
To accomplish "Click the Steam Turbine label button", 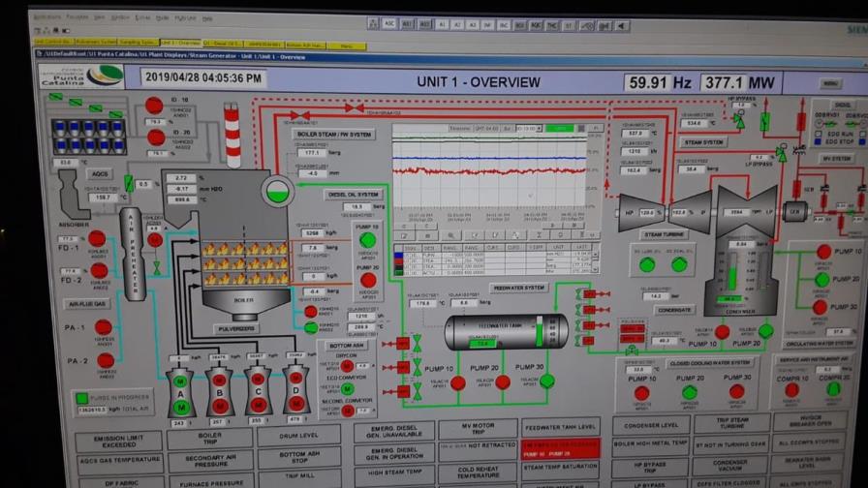I will click(665, 233).
